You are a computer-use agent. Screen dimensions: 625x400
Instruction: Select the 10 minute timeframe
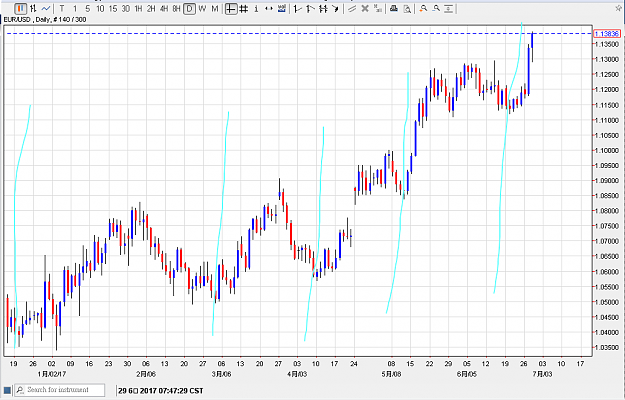click(x=100, y=8)
